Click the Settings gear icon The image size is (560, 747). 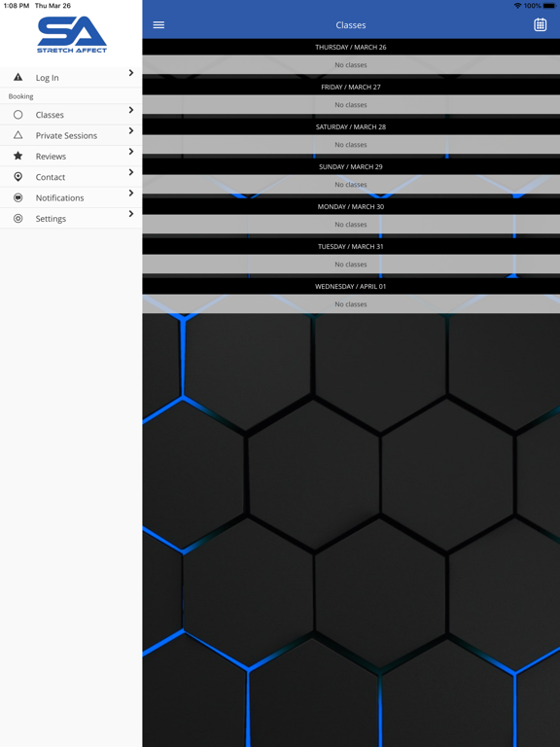click(18, 218)
